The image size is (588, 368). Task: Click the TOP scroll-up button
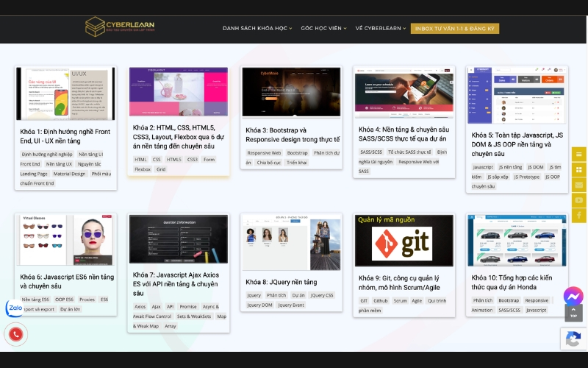click(x=573, y=312)
